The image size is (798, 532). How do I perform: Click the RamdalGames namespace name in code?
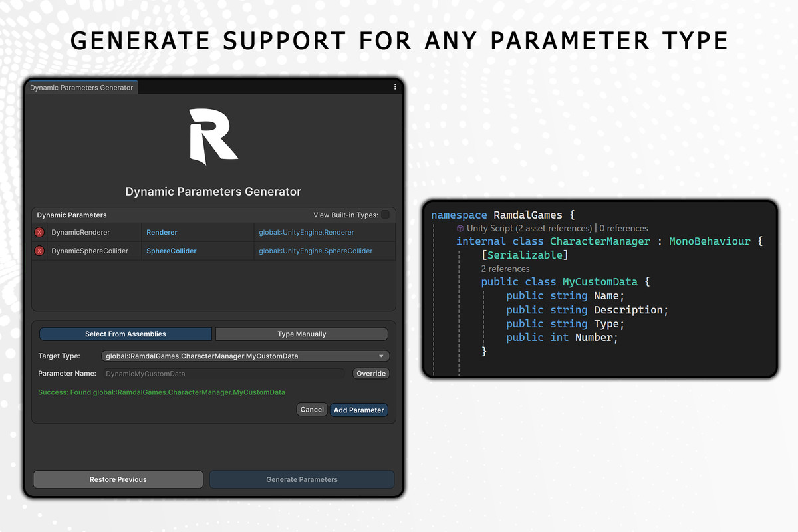[528, 215]
